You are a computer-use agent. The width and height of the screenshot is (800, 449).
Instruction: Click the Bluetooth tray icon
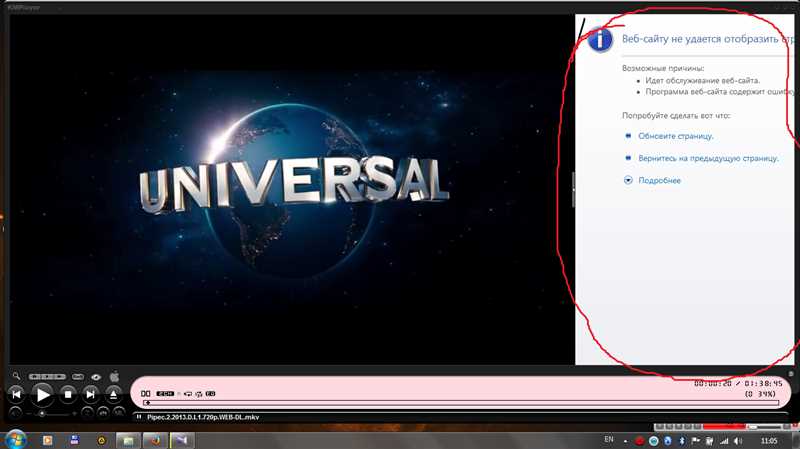pos(682,440)
